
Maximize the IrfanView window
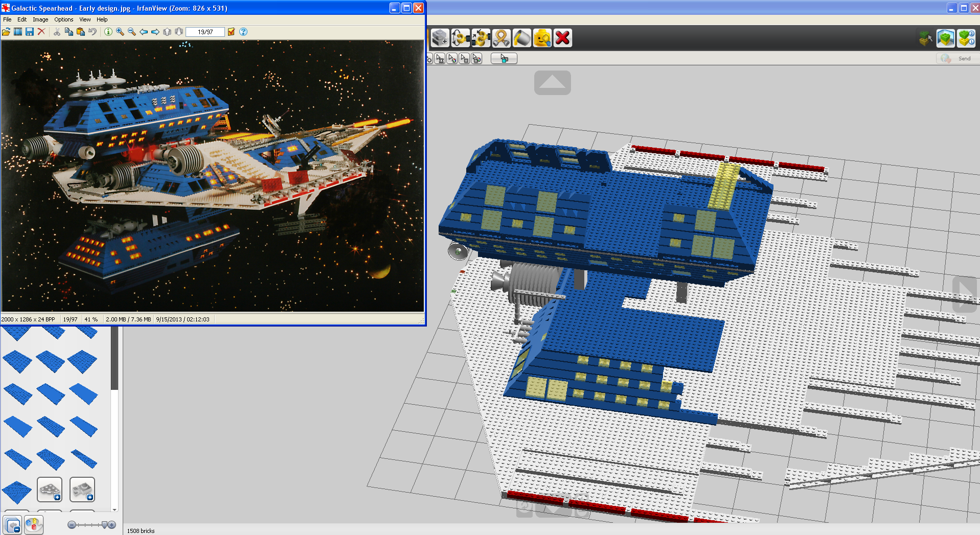(x=406, y=8)
